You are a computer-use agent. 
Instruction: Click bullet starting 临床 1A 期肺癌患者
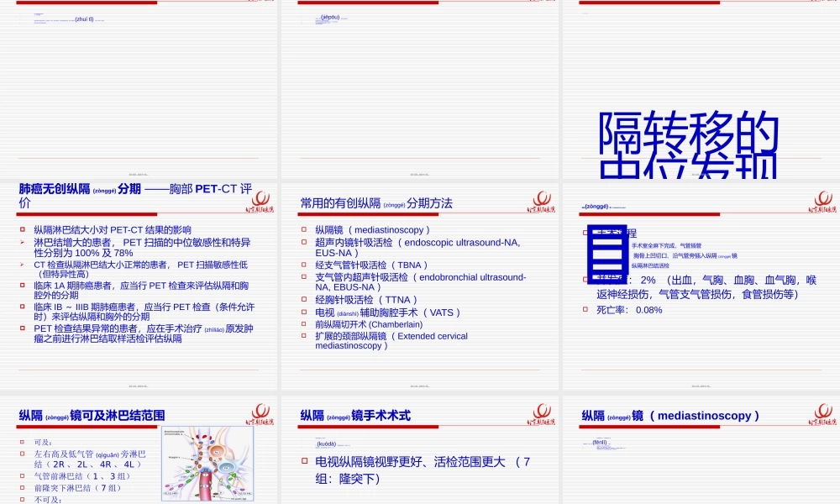141,291
